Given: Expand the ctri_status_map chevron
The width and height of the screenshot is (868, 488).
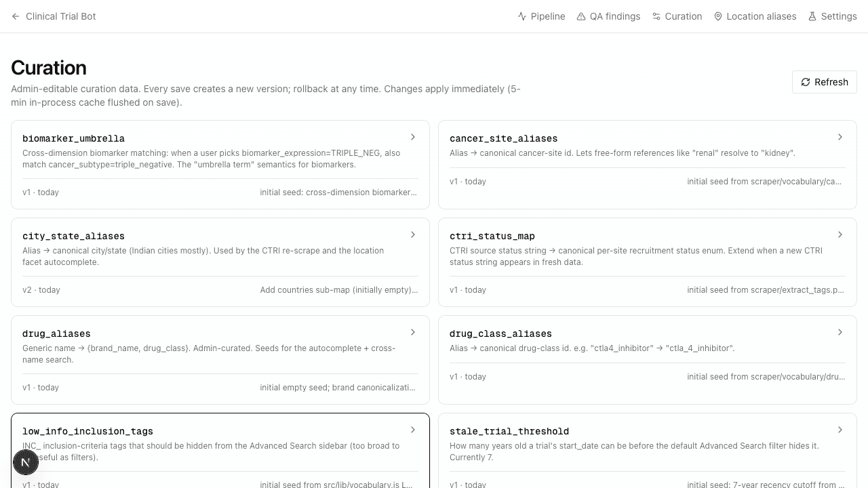Looking at the screenshot, I should point(840,235).
